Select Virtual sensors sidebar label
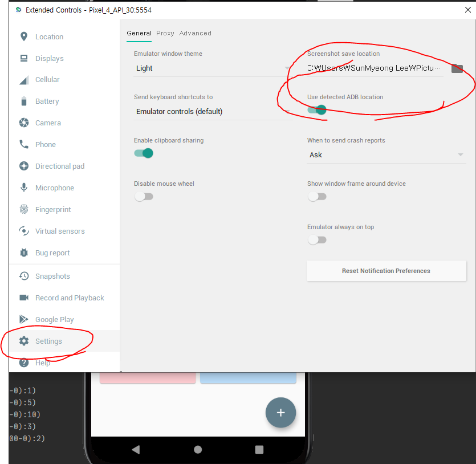476x464 pixels. pyautogui.click(x=60, y=231)
